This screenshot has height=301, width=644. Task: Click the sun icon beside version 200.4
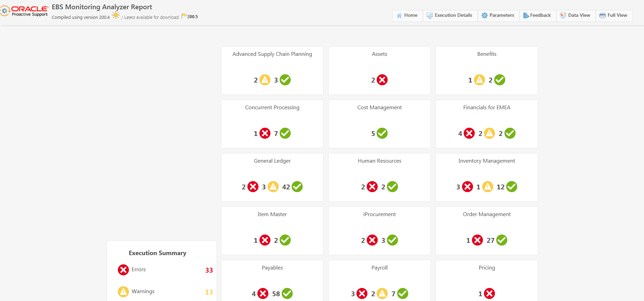(x=116, y=15)
